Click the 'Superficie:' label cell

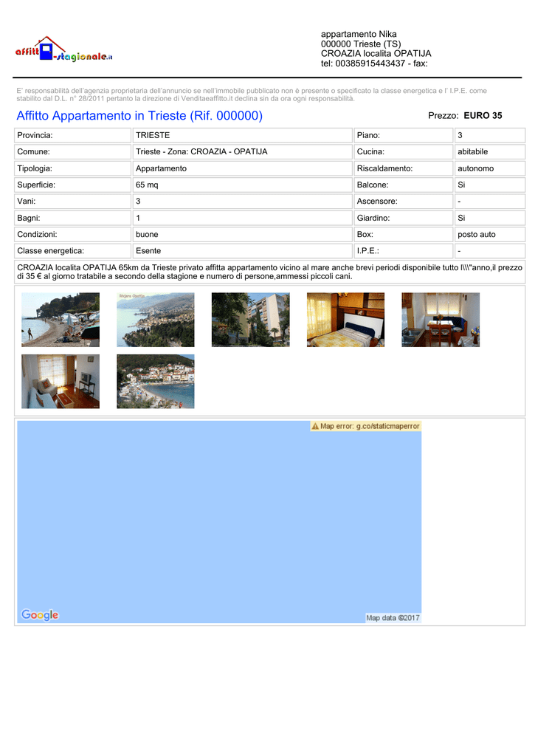(x=73, y=185)
